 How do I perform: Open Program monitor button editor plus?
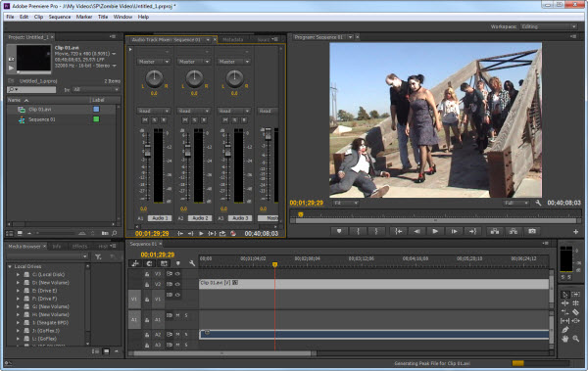point(575,232)
